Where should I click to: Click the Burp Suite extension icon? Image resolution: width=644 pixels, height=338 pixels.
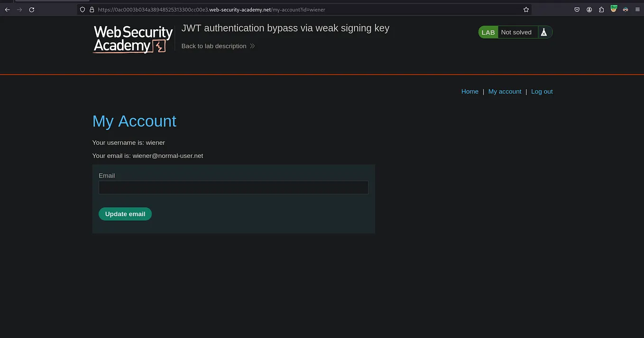tap(614, 9)
